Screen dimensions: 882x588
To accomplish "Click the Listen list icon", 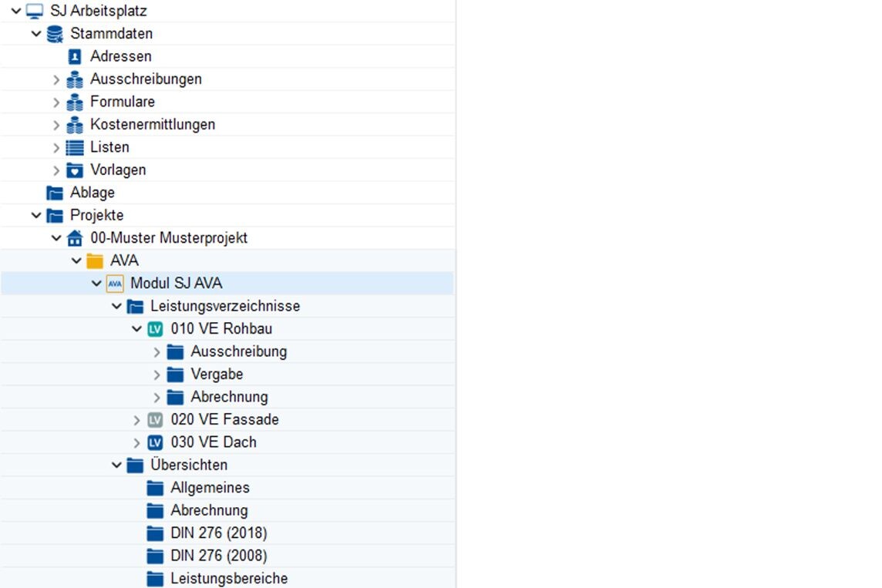I will tap(75, 147).
